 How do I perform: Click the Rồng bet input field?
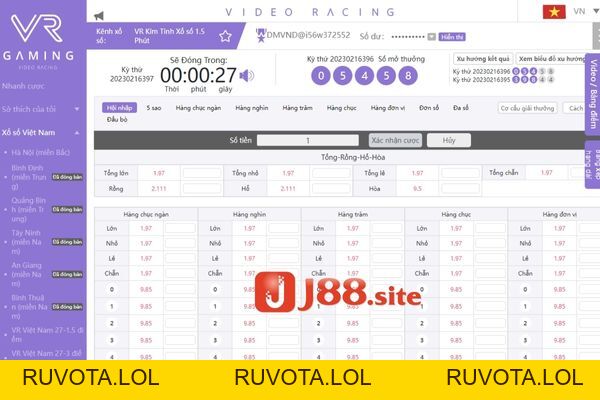coord(202,188)
